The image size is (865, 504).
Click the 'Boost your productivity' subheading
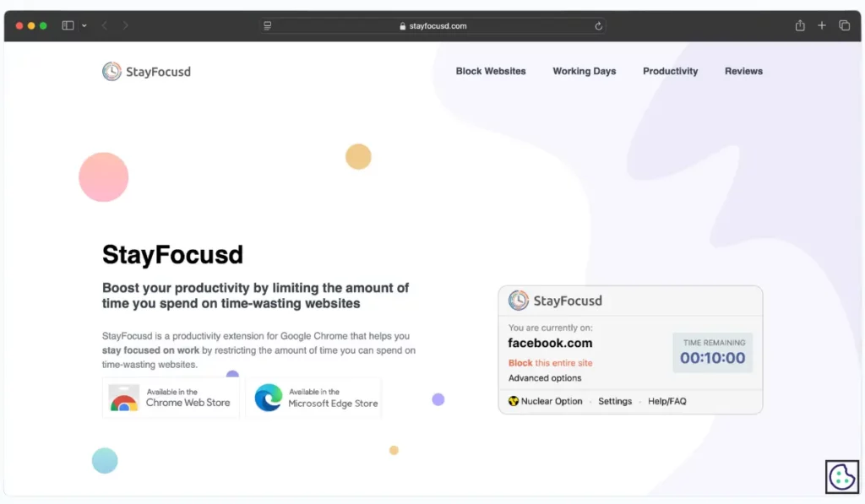tap(255, 295)
